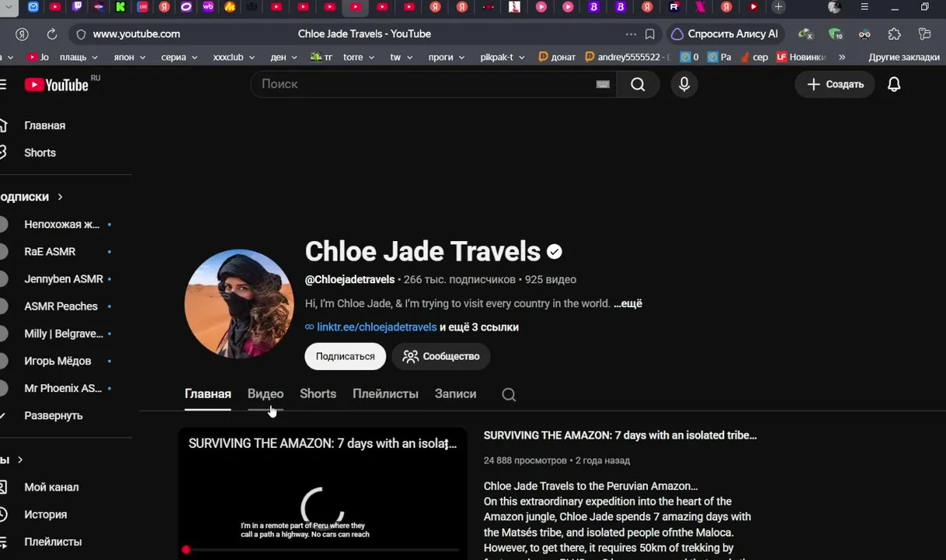The width and height of the screenshot is (946, 560).
Task: Click the Yandex account icon left of reload
Action: 22,34
